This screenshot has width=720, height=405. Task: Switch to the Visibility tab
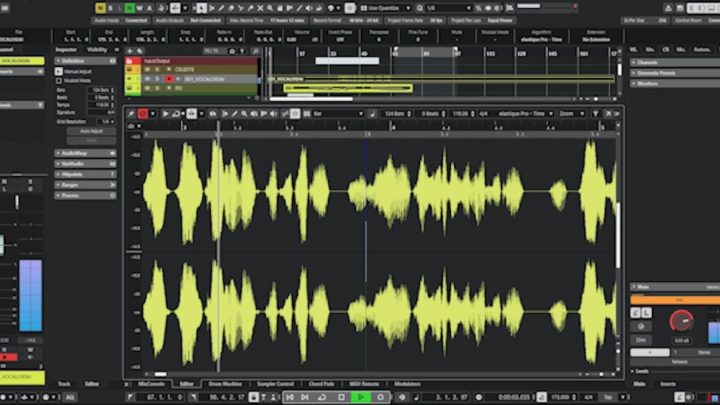point(97,50)
